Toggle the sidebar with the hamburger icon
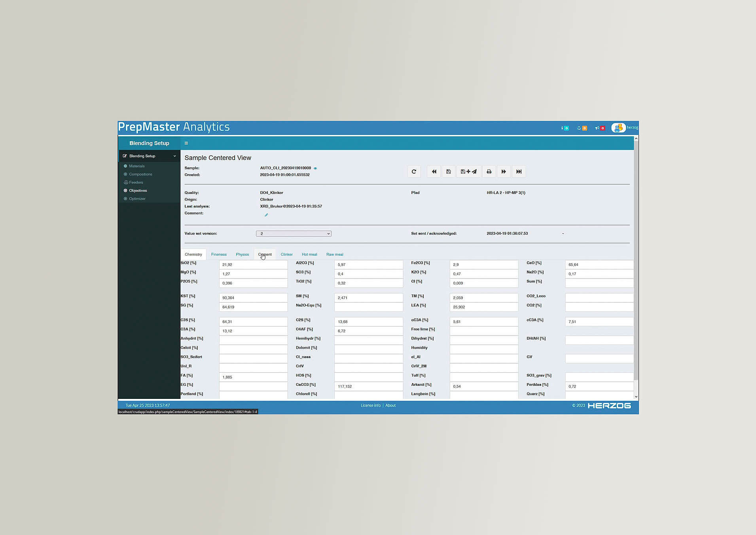756x535 pixels. click(x=186, y=143)
